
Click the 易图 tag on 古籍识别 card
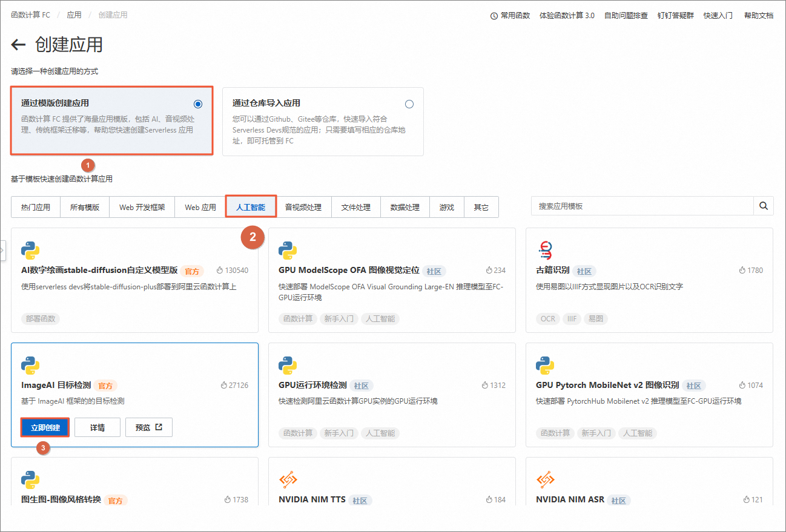click(596, 318)
